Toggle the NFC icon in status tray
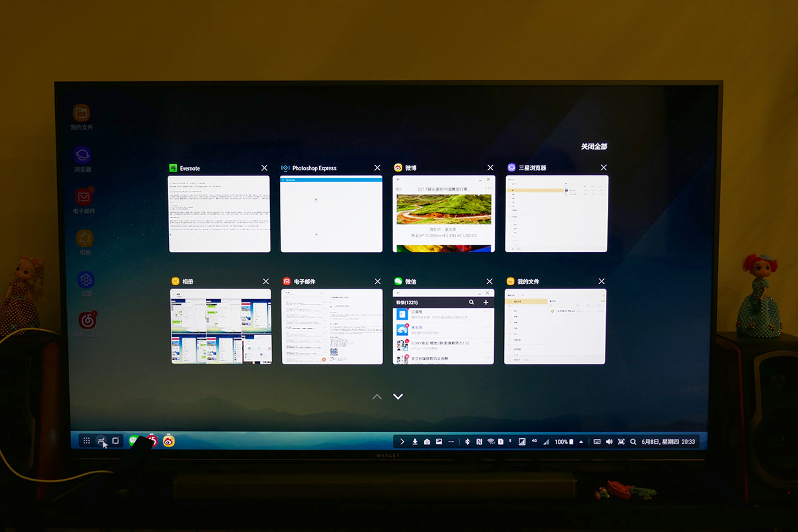This screenshot has height=532, width=798. [479, 442]
